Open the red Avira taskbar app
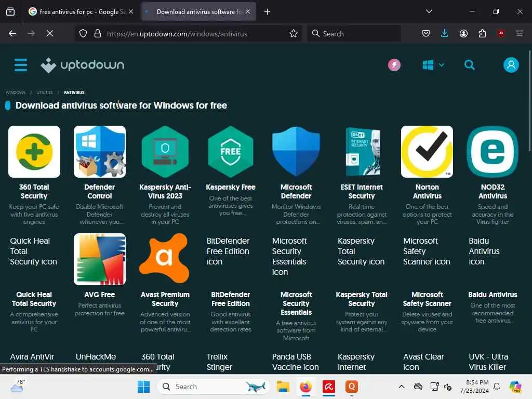 tap(329, 387)
